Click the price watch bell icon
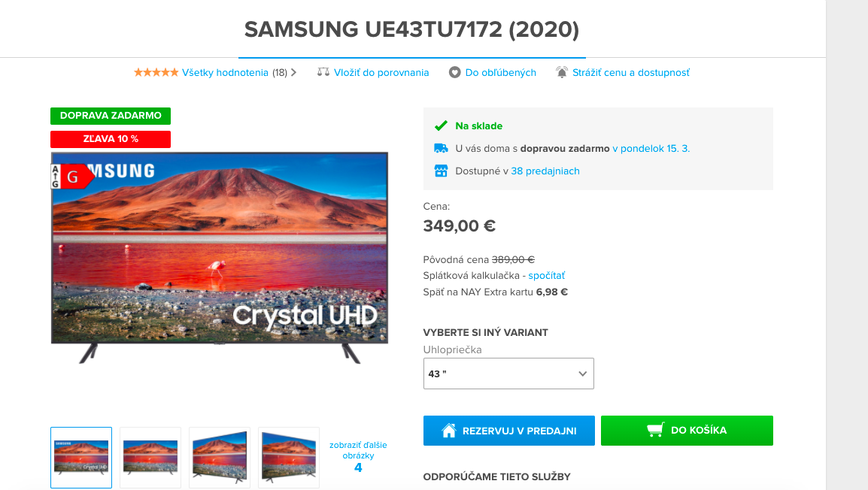Image resolution: width=868 pixels, height=490 pixels. tap(562, 72)
